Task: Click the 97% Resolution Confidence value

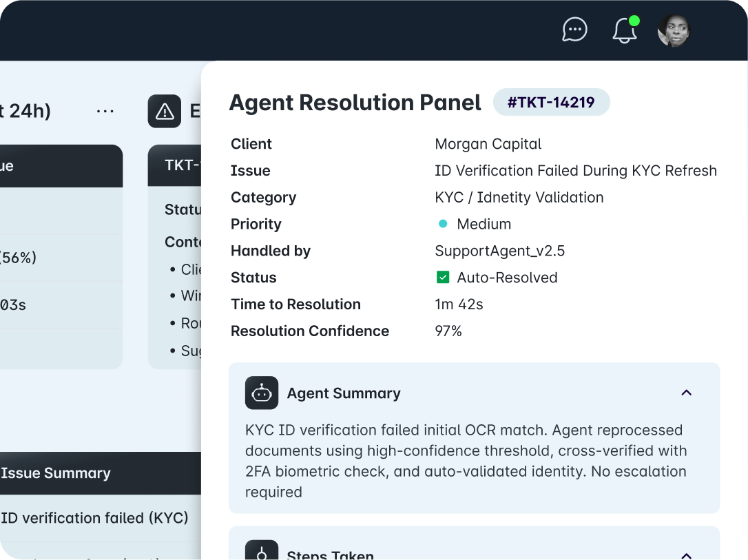Action: 448,331
